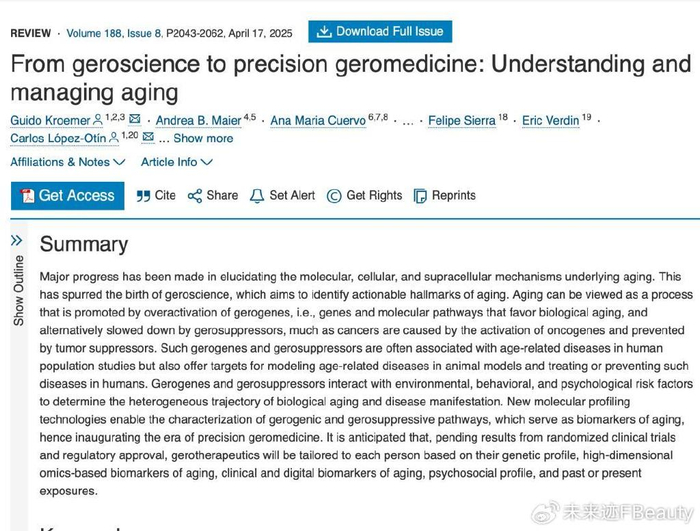Click the Get Rights copyright icon
This screenshot has height=531, width=700.
334,196
